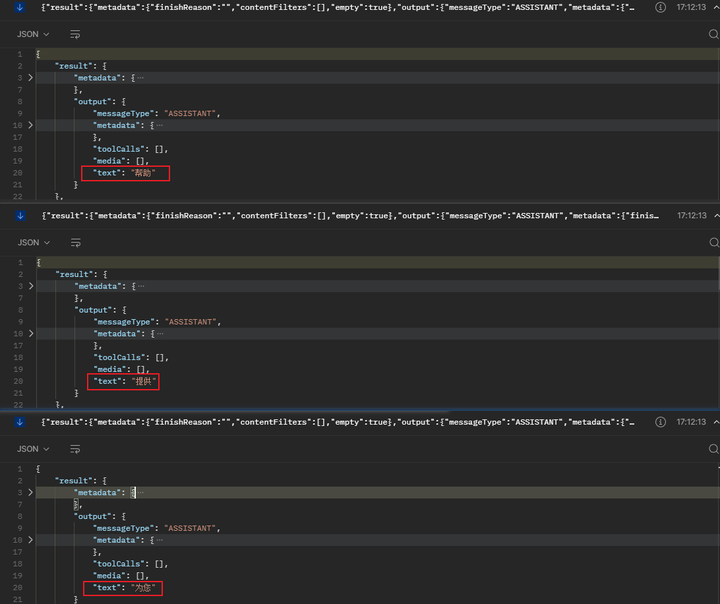Click the "text": "为您" line
This screenshot has width=720, height=604.
[124, 587]
